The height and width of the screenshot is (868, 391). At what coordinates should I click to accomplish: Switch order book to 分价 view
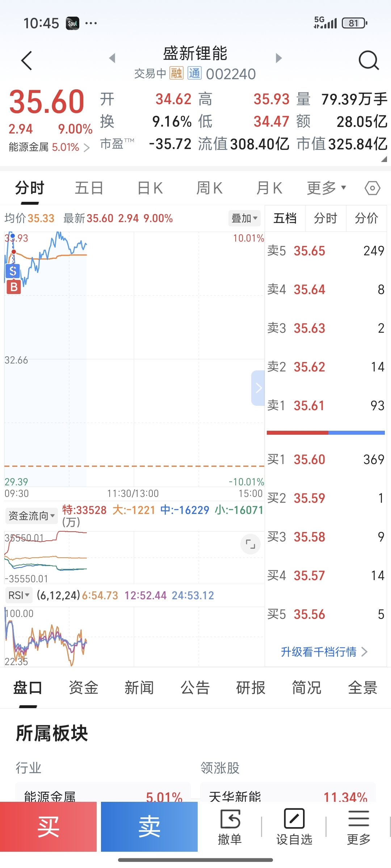coord(366,218)
